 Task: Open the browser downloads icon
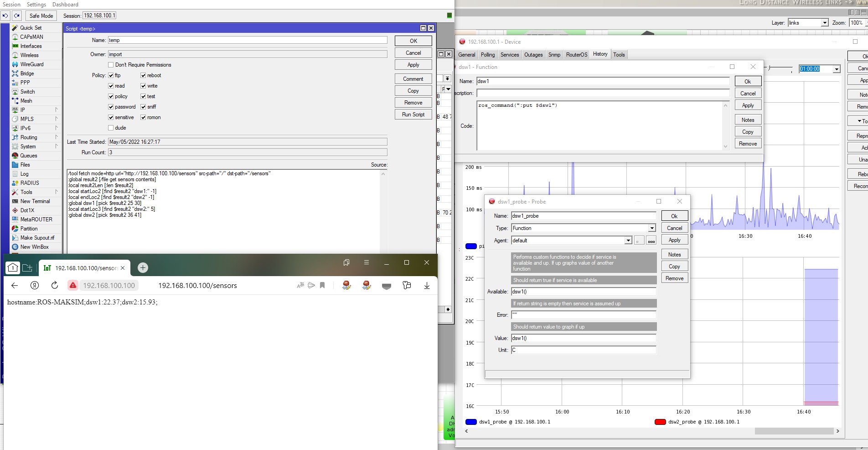point(427,285)
